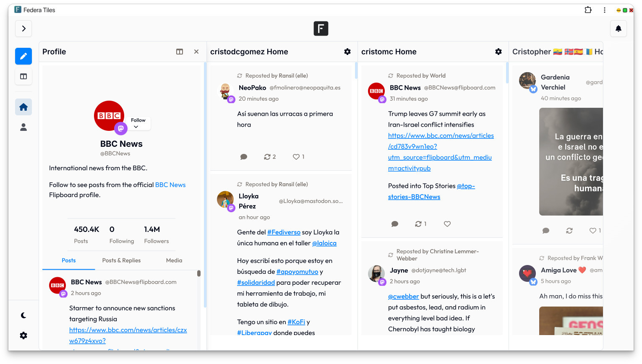The width and height of the screenshot is (642, 364).
Task: Click Lloyka Pérez's avatar
Action: click(x=225, y=200)
